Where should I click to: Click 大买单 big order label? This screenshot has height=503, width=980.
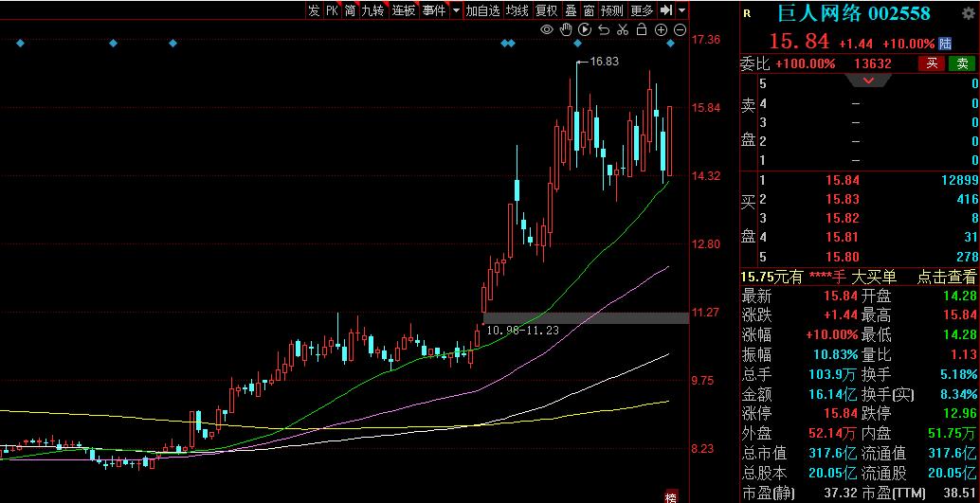[x=874, y=277]
